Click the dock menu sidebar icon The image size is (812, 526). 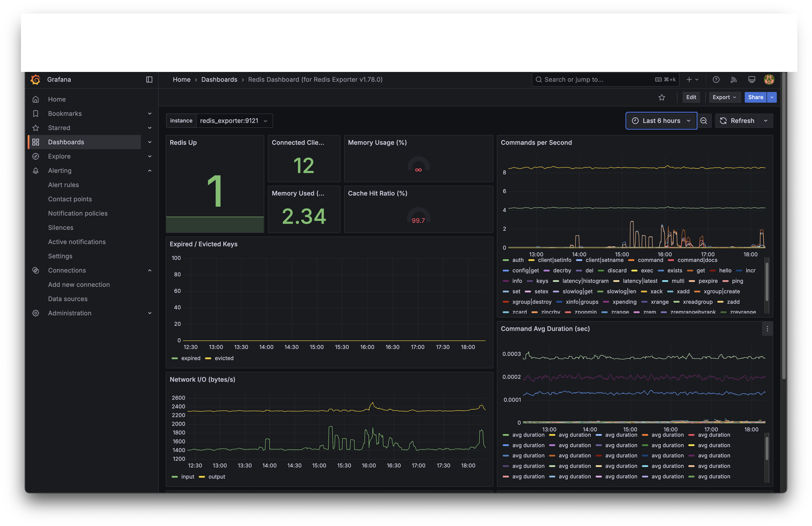click(149, 80)
